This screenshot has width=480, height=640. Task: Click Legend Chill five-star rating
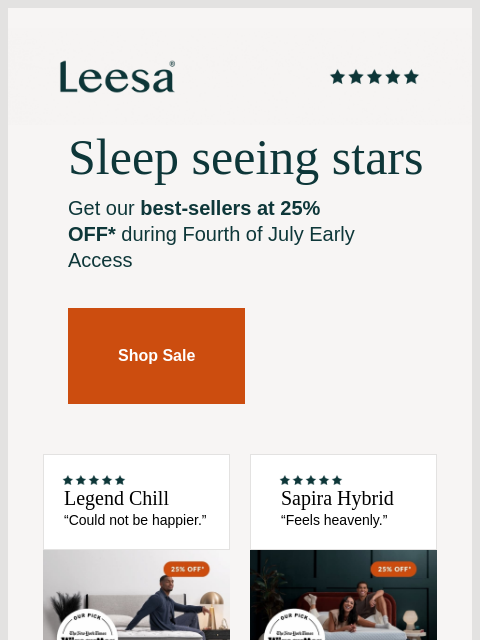click(x=94, y=480)
